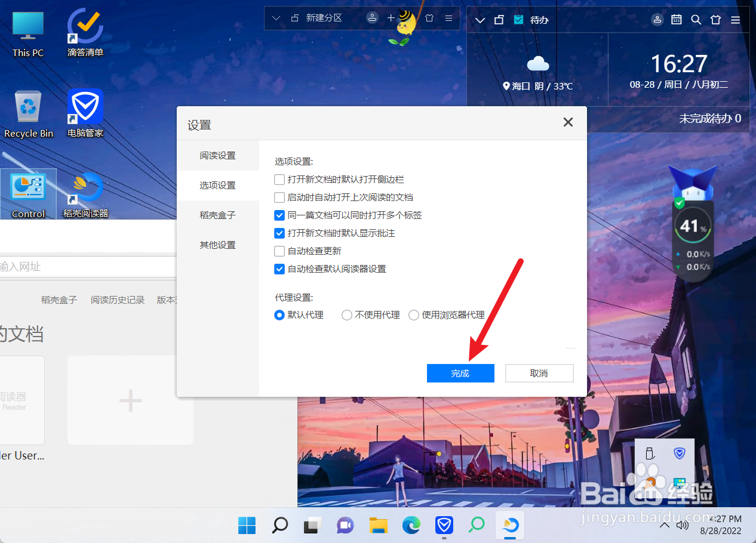
Task: Click the volume icon in system tray
Action: [683, 525]
